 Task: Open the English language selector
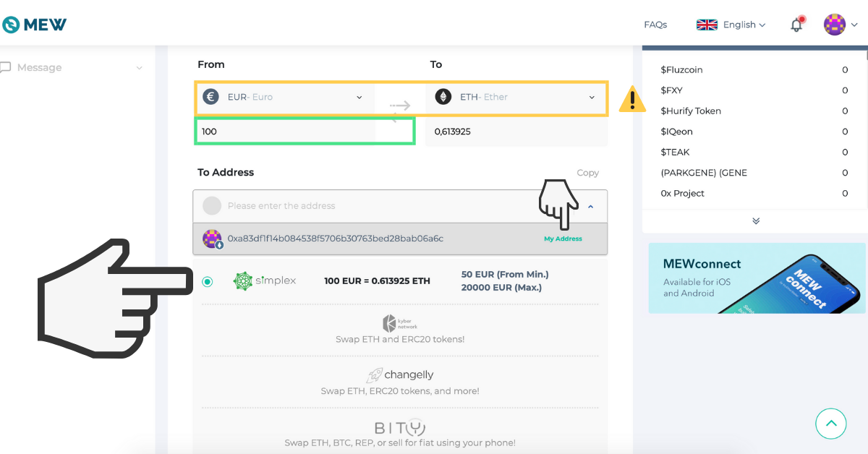coord(732,24)
